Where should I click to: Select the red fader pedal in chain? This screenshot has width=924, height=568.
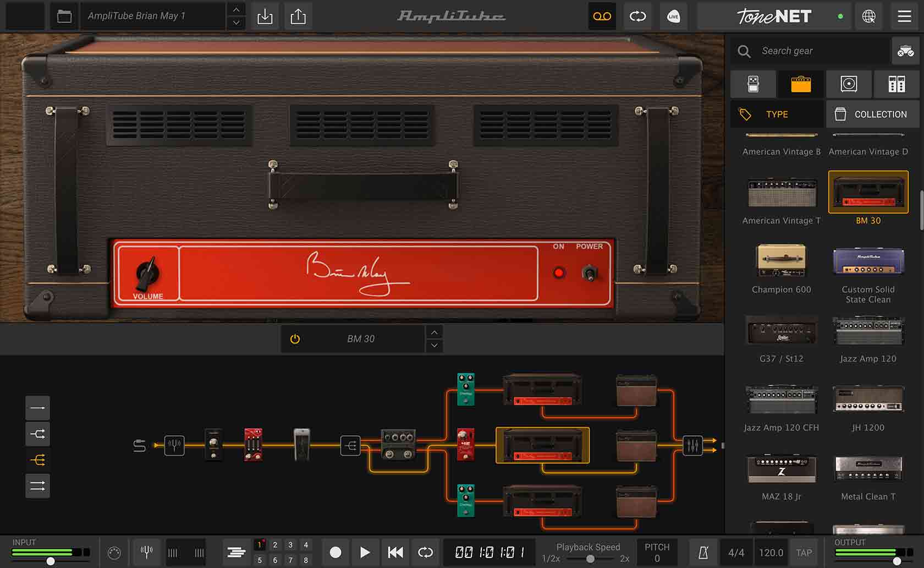(253, 444)
